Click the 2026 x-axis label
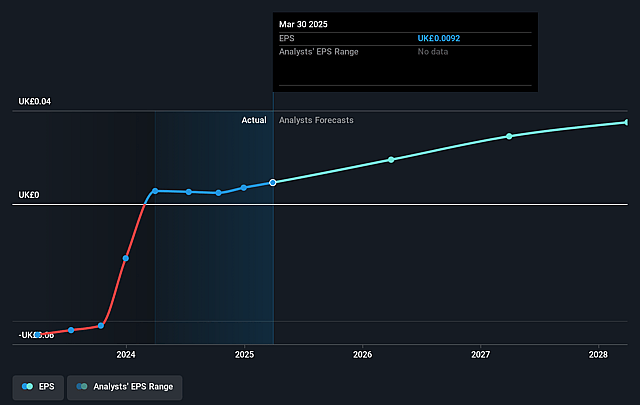Viewport: 640px width, 405px height. pos(362,354)
